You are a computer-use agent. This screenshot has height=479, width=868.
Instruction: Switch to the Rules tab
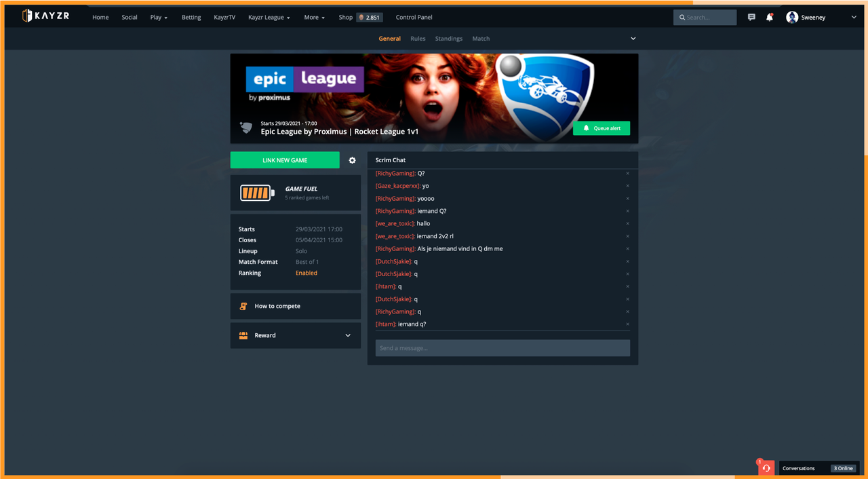click(418, 39)
